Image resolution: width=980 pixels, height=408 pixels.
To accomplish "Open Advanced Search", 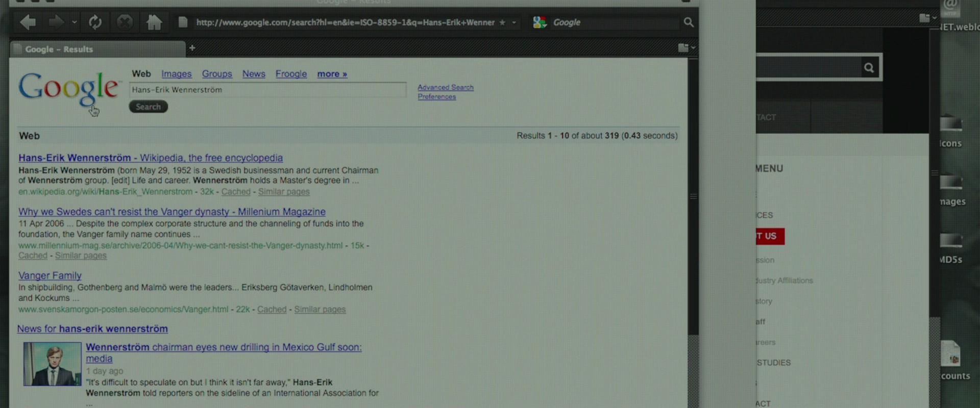I will click(446, 88).
